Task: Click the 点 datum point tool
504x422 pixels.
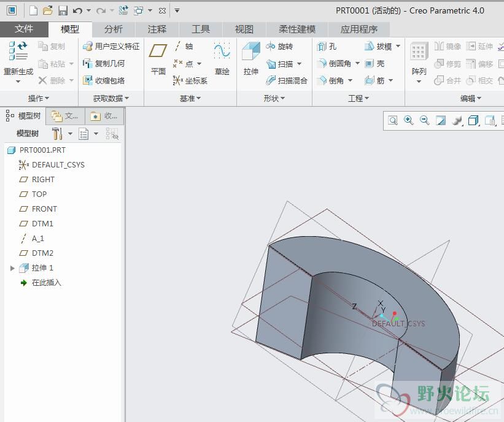Action: point(183,64)
